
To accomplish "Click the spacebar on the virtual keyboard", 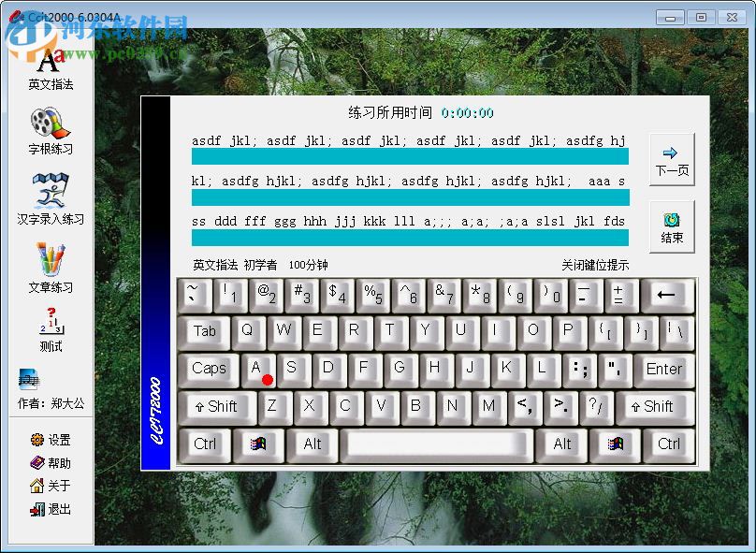I will (x=436, y=444).
